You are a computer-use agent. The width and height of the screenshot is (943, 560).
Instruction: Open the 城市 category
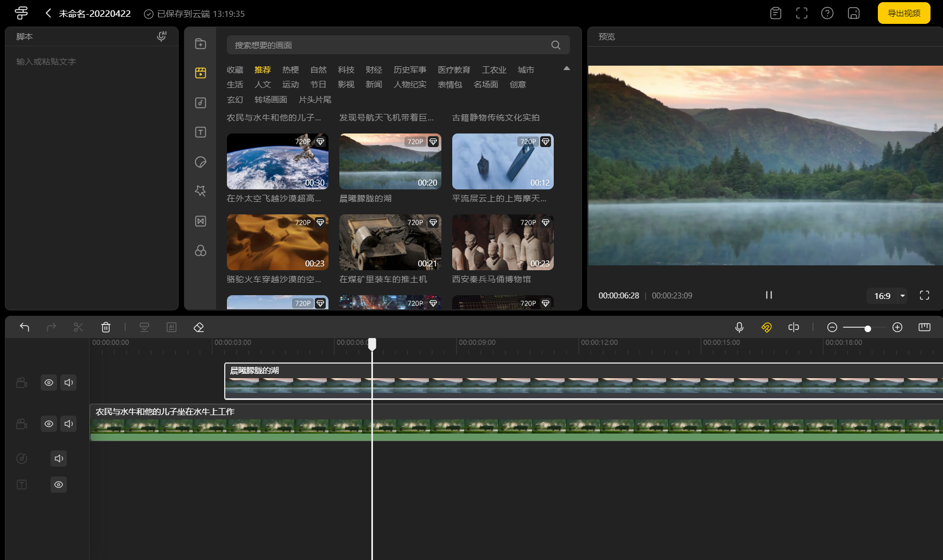(526, 69)
